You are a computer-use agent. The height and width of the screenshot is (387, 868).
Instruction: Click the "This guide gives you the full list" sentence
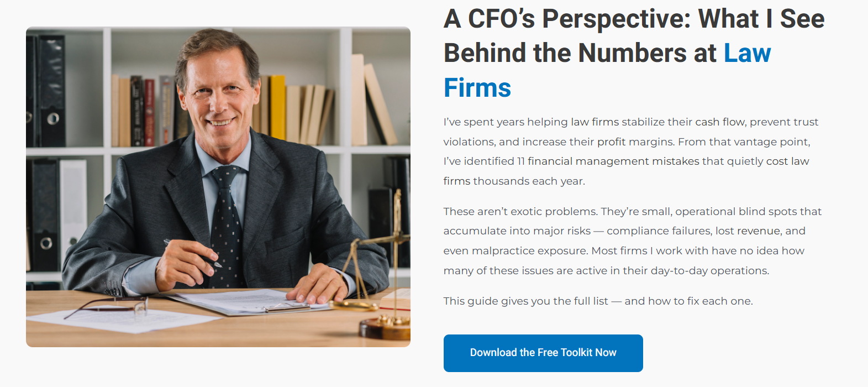(x=598, y=301)
